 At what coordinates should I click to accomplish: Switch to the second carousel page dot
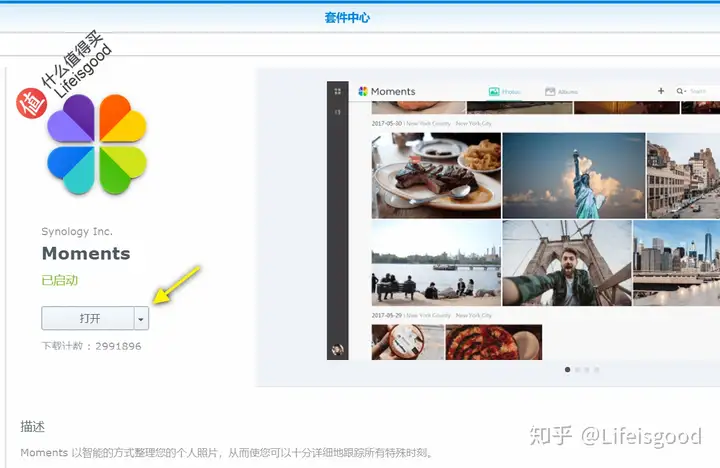(x=578, y=369)
